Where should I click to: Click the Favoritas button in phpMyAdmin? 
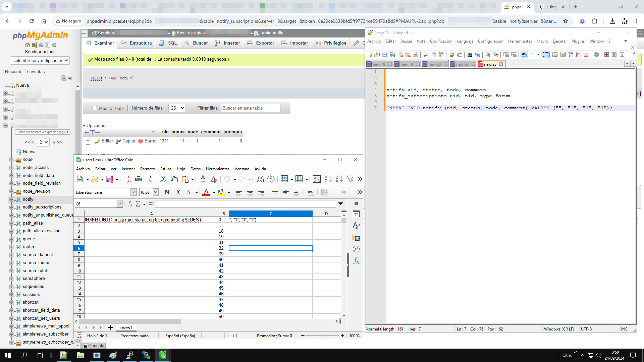click(x=36, y=72)
